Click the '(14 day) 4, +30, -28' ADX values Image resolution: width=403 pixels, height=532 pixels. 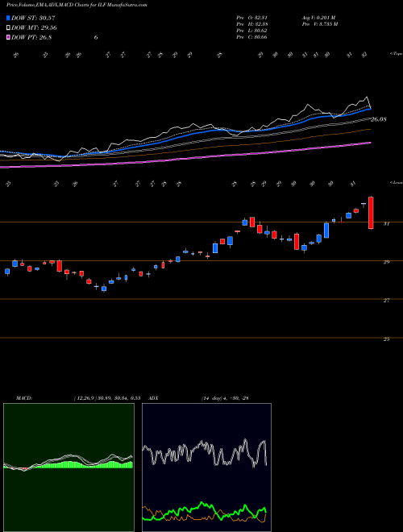point(225,398)
